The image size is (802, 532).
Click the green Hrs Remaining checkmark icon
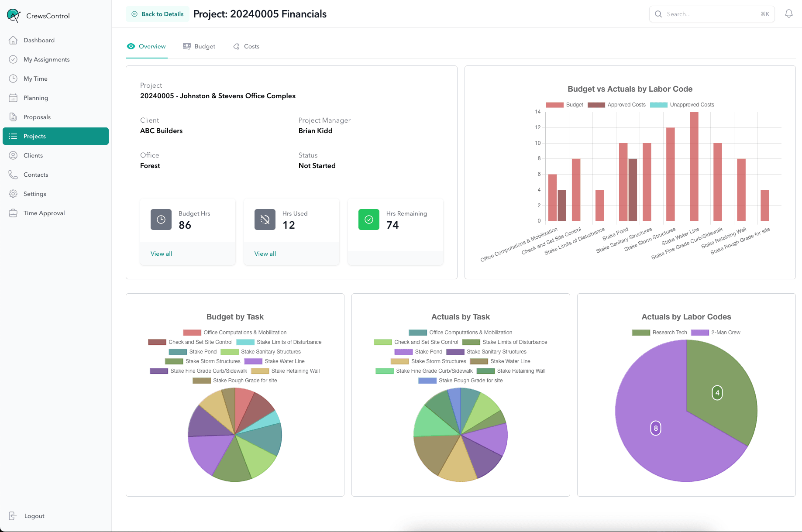coord(368,220)
